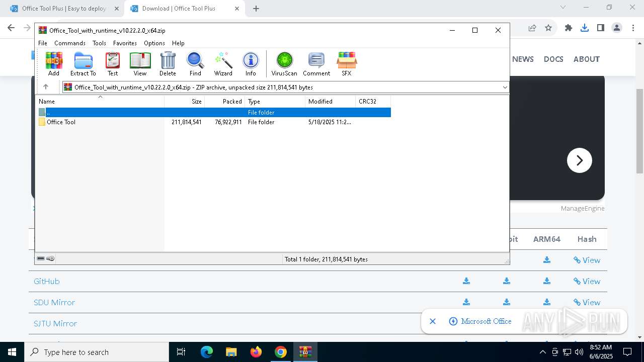
Task: Open the Options menu
Action: coord(154,43)
